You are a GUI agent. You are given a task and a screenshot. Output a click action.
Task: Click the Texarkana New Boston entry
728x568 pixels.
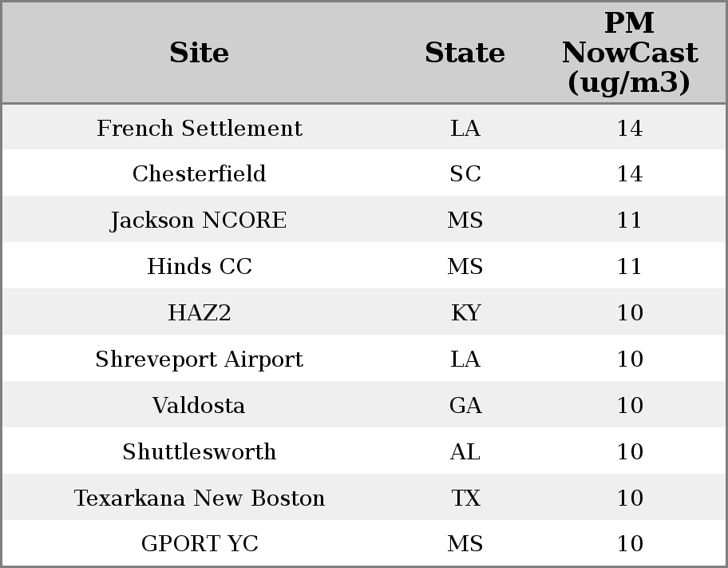(200, 498)
